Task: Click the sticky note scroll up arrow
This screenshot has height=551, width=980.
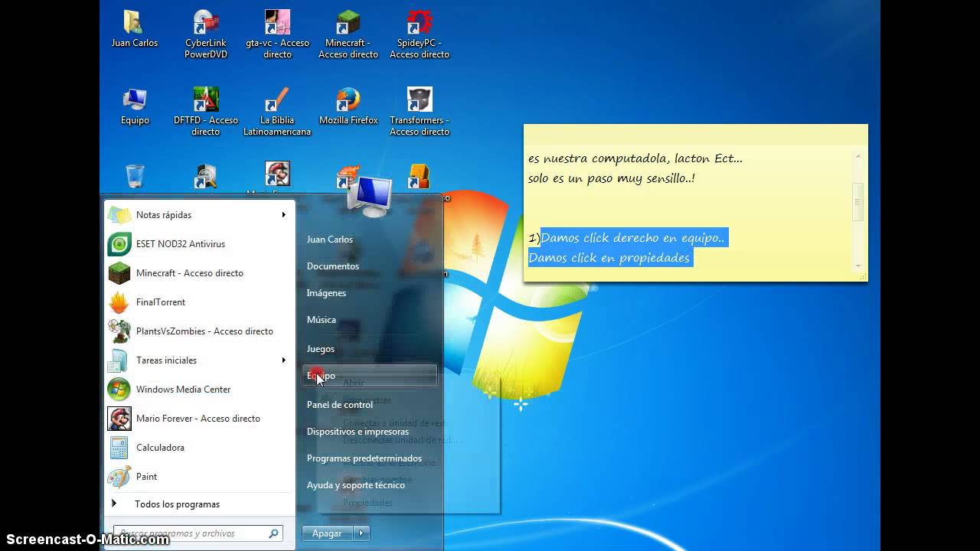Action: [x=857, y=156]
